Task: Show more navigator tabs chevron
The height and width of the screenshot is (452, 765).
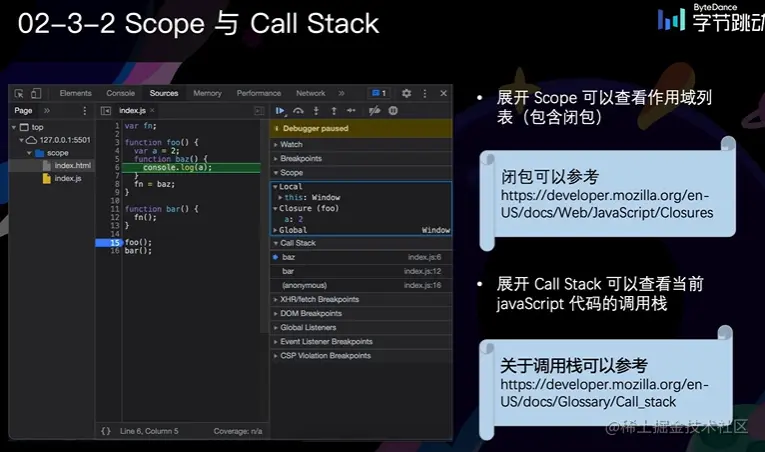Action: (47, 111)
